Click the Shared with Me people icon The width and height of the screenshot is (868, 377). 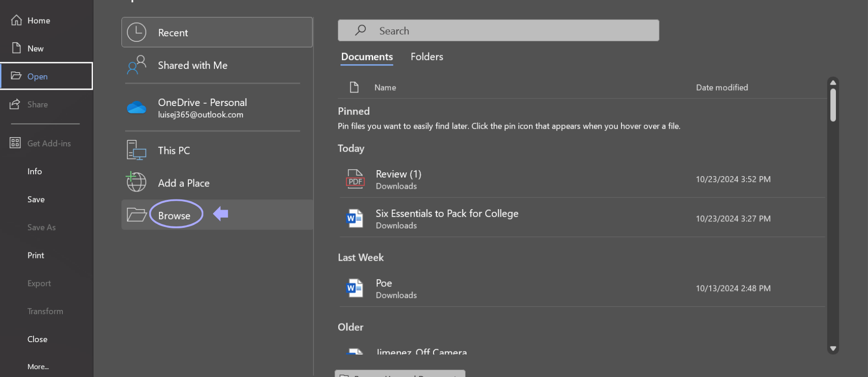[137, 65]
